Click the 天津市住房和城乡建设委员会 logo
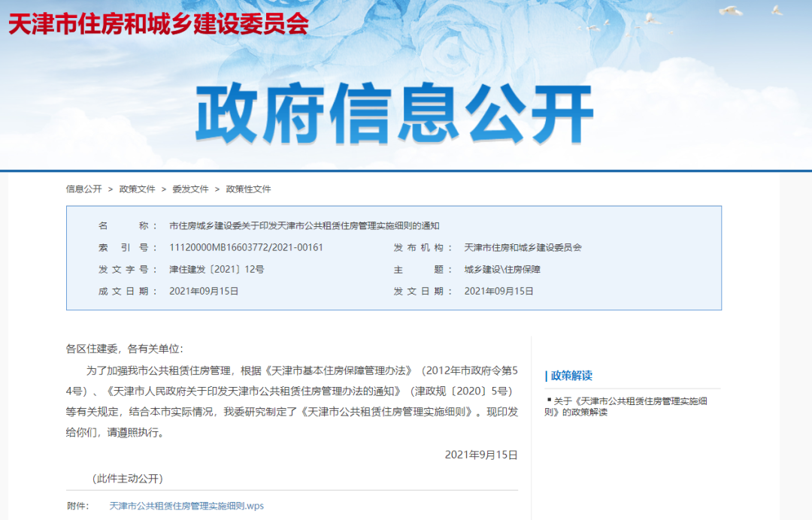 coord(156,26)
